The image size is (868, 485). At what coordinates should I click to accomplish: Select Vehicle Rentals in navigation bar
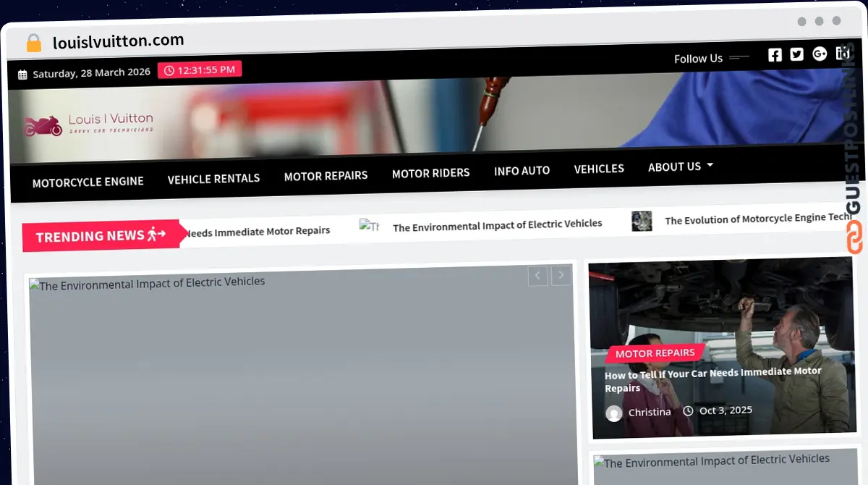click(213, 178)
